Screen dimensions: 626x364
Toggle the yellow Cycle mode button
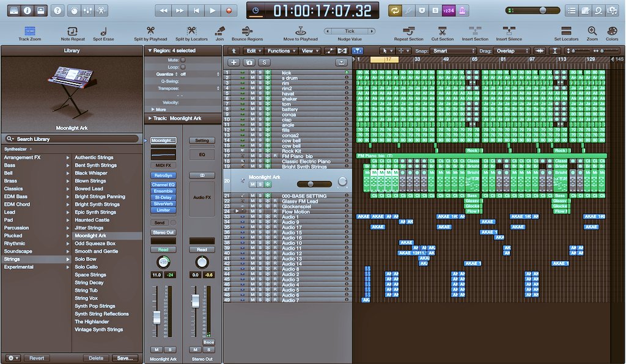395,11
